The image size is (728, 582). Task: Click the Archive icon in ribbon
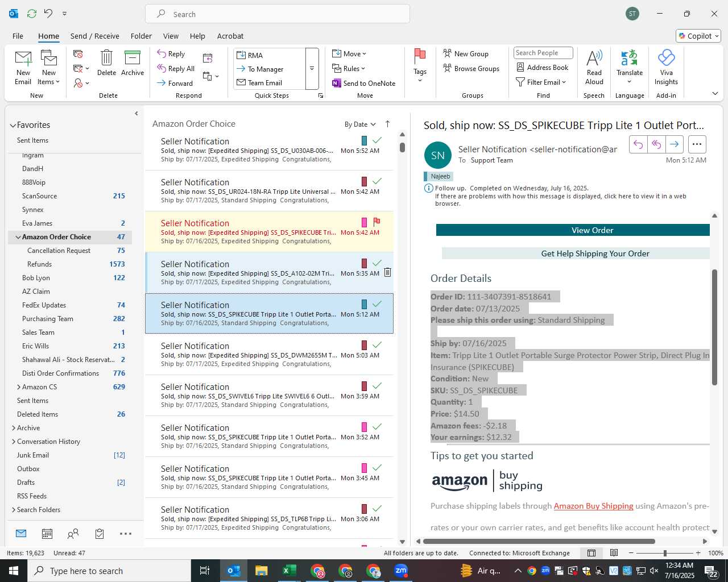pyautogui.click(x=133, y=57)
